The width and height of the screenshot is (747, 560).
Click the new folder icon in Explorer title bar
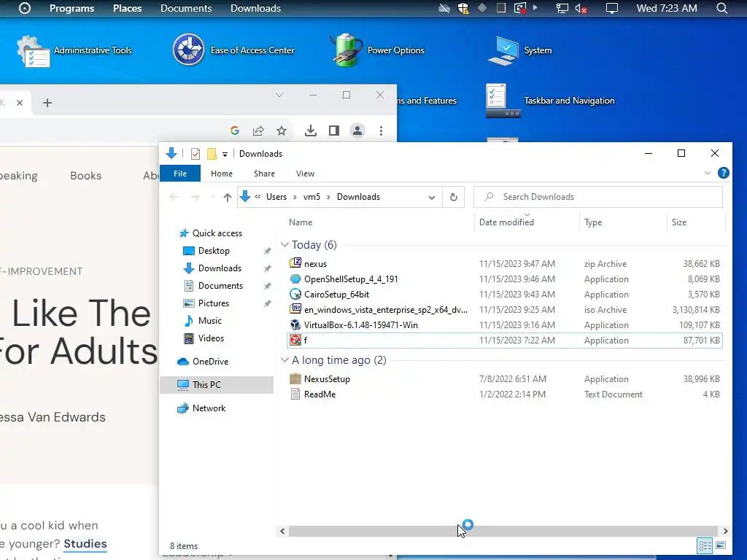click(212, 153)
